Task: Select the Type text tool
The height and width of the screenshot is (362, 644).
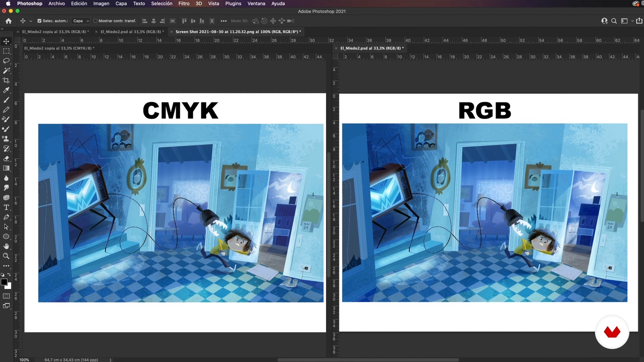Action: (6, 207)
